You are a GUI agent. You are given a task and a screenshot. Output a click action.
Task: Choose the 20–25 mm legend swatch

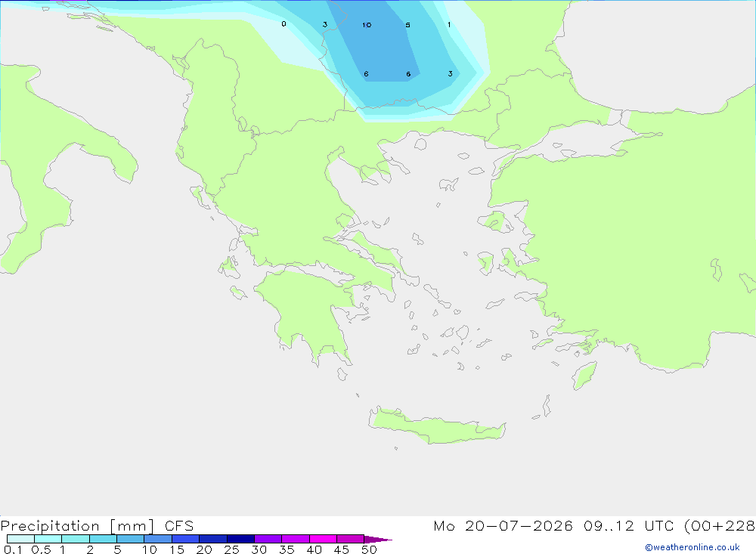(213, 539)
